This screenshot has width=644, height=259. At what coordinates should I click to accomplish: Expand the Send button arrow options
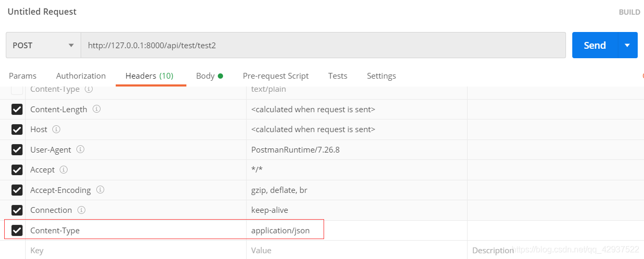(x=627, y=46)
